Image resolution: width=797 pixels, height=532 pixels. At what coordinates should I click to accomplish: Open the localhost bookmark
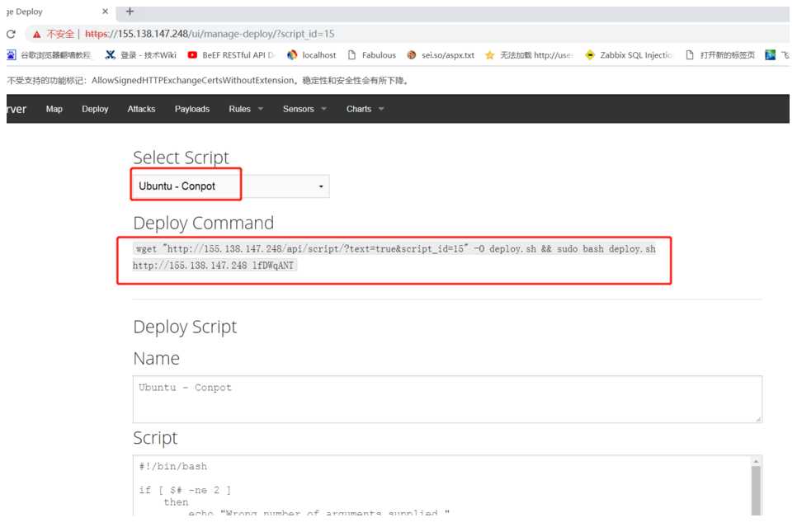tap(312, 55)
